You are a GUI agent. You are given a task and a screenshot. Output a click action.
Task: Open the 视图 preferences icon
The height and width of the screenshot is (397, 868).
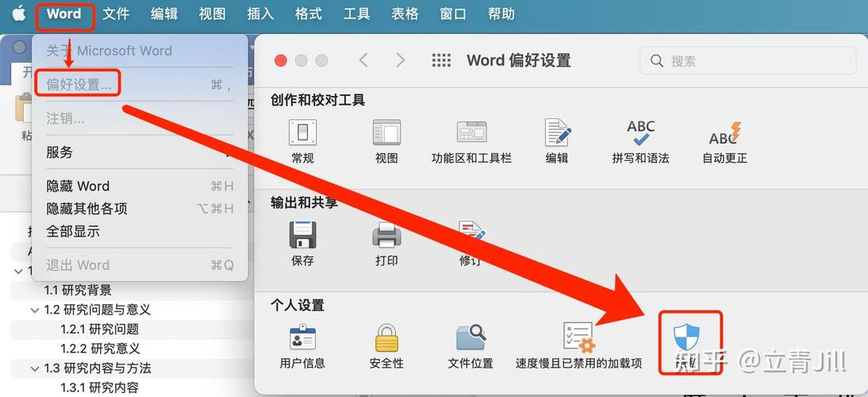pyautogui.click(x=386, y=133)
